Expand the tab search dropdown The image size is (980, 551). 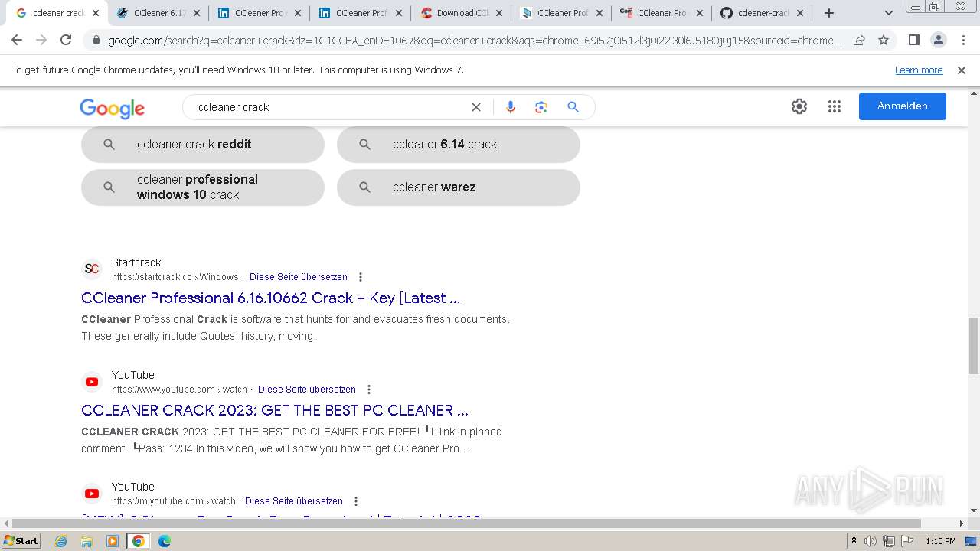point(889,13)
